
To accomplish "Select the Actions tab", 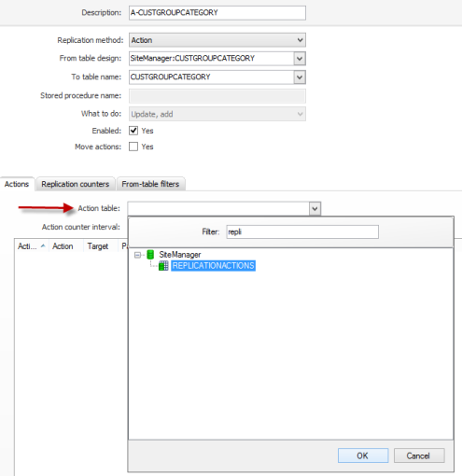I will [x=17, y=184].
